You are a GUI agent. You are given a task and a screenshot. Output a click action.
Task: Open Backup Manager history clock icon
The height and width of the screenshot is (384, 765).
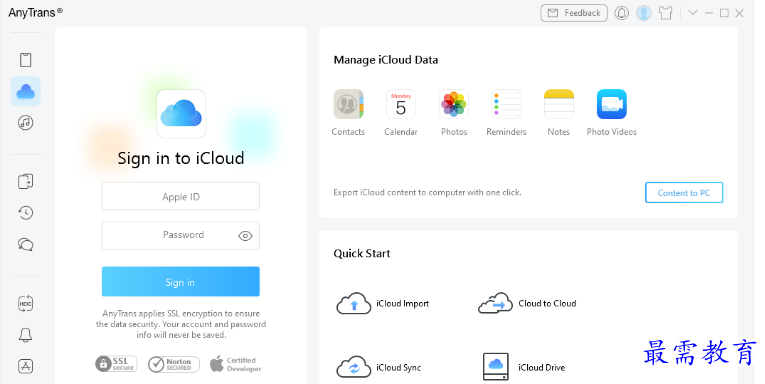[25, 213]
